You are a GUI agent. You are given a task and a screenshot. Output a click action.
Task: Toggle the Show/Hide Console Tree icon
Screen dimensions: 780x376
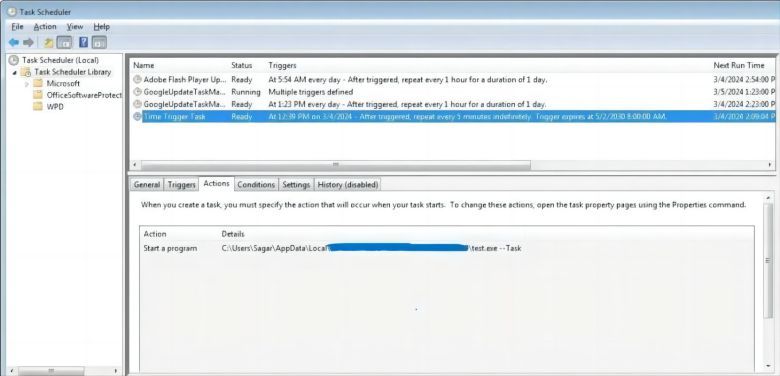[x=64, y=43]
